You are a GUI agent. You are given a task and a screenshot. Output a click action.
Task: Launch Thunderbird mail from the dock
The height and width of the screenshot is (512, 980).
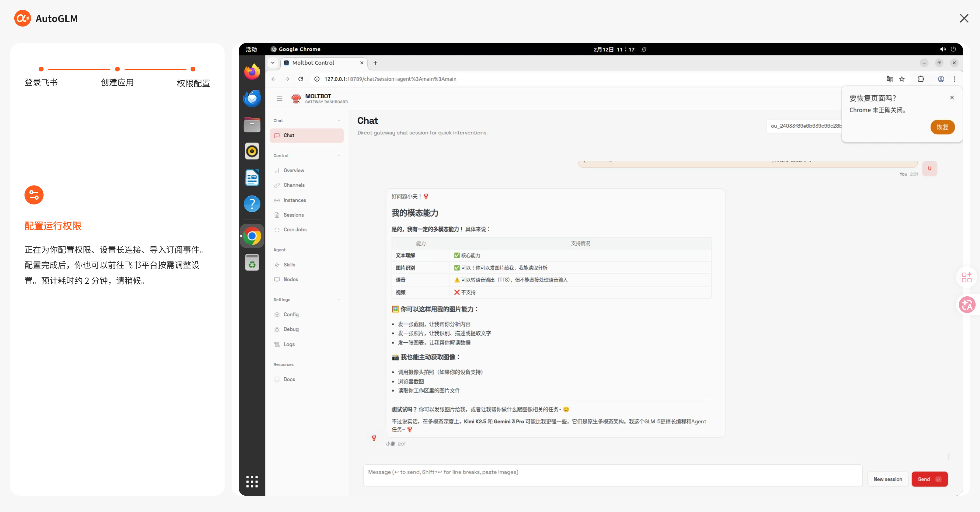point(252,99)
